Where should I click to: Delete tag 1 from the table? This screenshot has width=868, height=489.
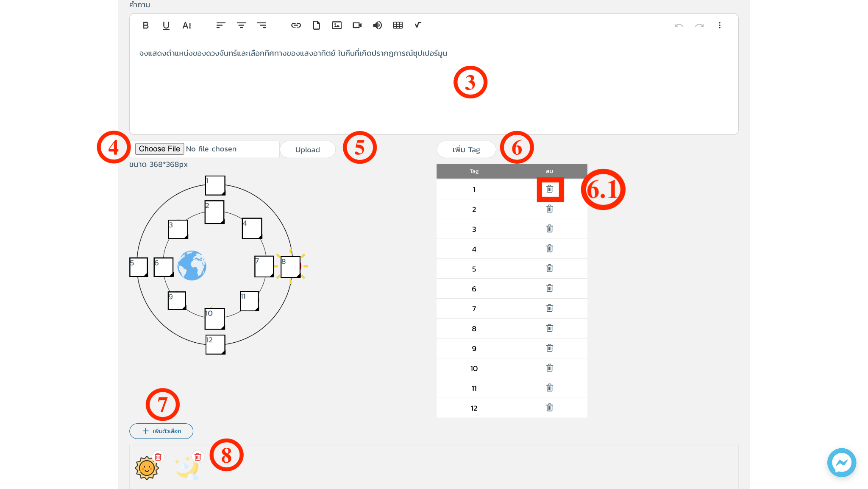549,189
